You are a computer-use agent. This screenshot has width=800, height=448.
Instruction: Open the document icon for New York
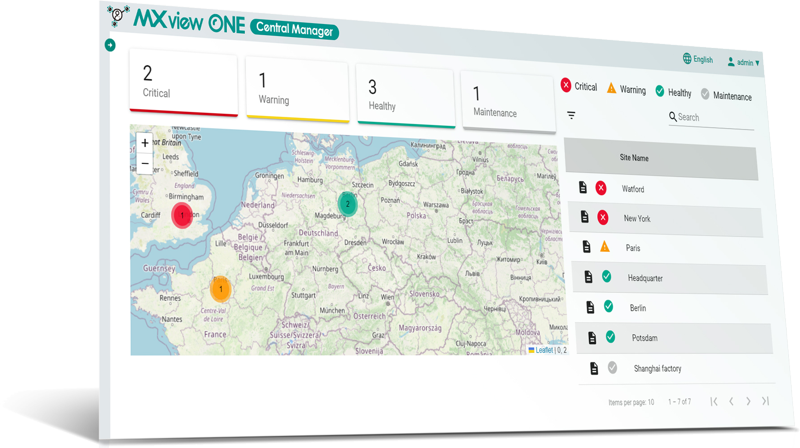[x=585, y=217]
